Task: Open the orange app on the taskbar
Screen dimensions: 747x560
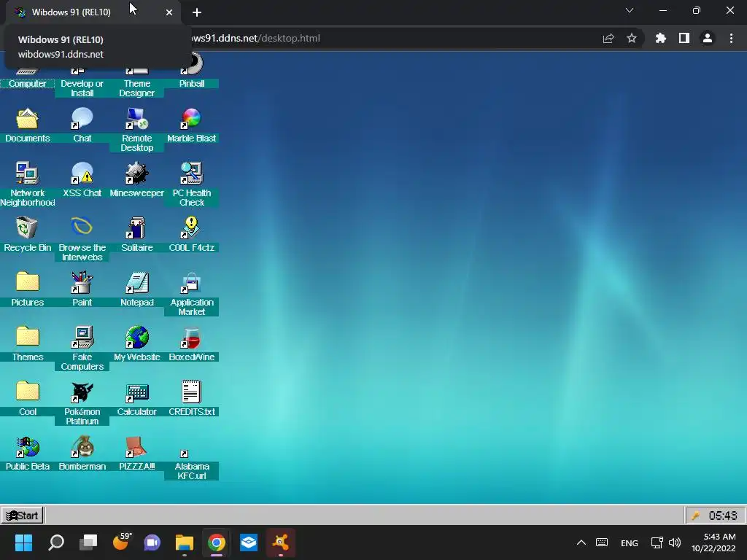Action: pyautogui.click(x=281, y=542)
